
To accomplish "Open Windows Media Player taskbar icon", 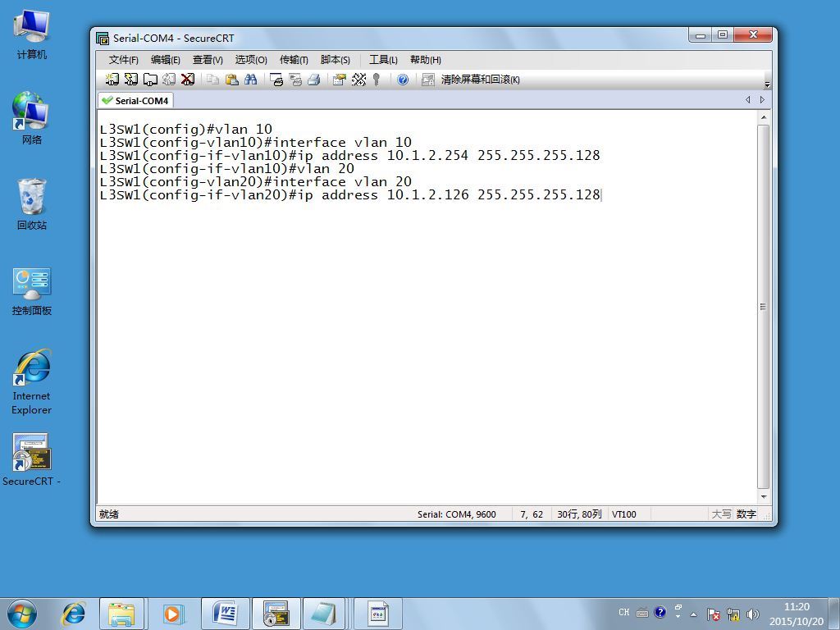I will pyautogui.click(x=172, y=614).
